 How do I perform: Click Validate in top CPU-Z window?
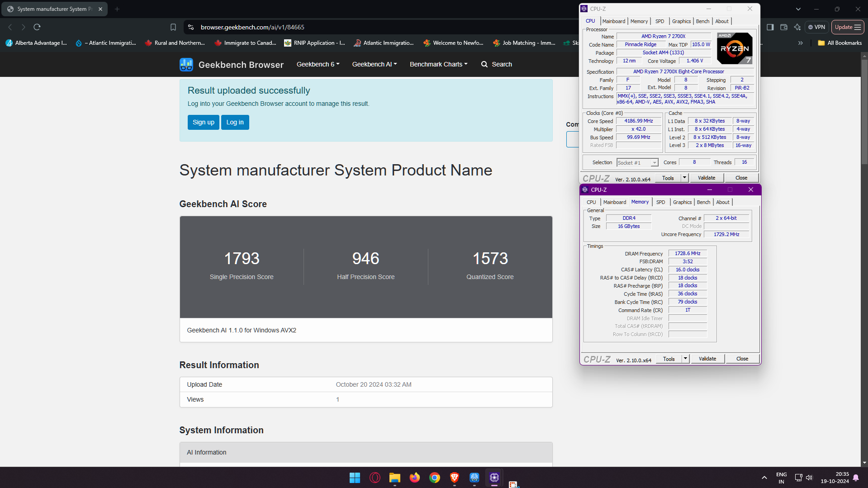(x=707, y=178)
